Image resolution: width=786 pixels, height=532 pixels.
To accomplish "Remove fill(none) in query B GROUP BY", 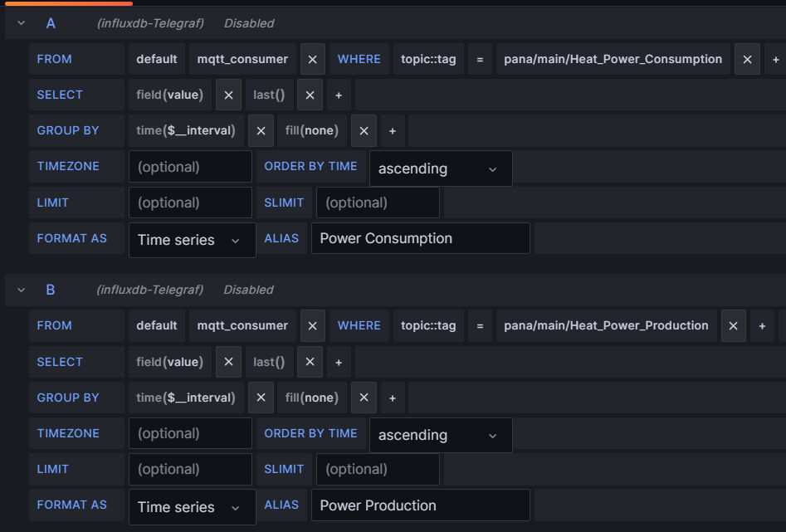I will [364, 398].
